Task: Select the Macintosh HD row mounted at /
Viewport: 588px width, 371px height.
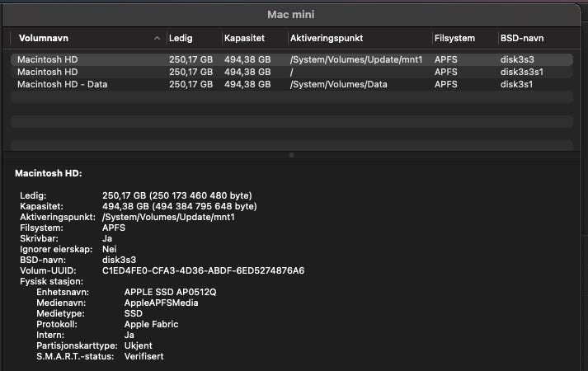Action: (49, 72)
